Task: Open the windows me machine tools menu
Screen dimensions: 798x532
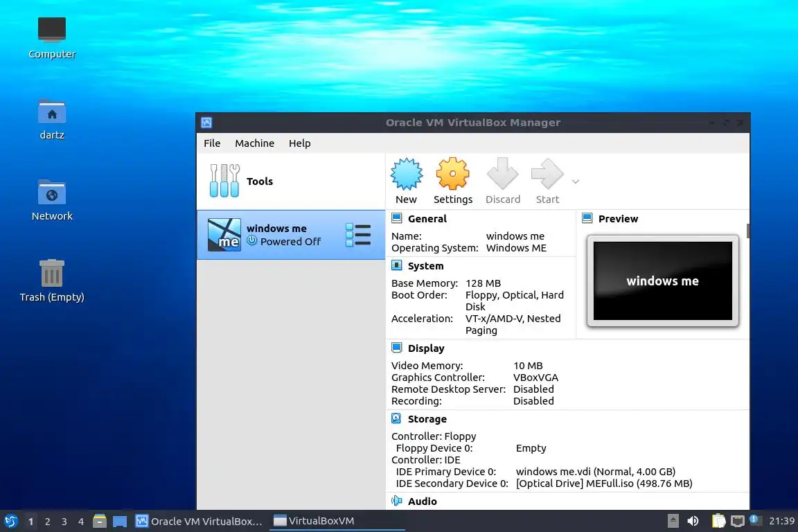Action: tap(358, 235)
